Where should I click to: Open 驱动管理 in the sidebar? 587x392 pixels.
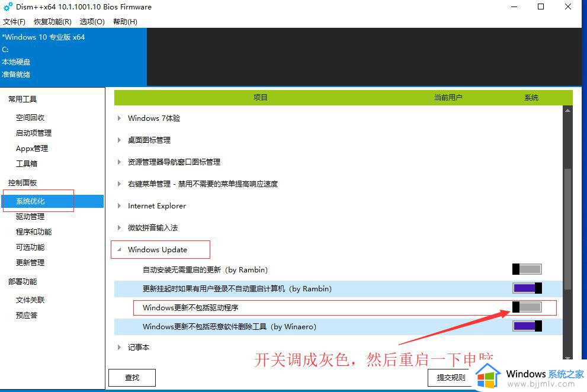pyautogui.click(x=30, y=216)
